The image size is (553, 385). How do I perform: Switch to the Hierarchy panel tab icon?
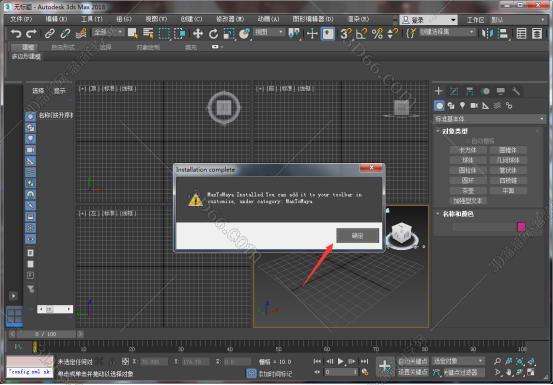coord(469,91)
